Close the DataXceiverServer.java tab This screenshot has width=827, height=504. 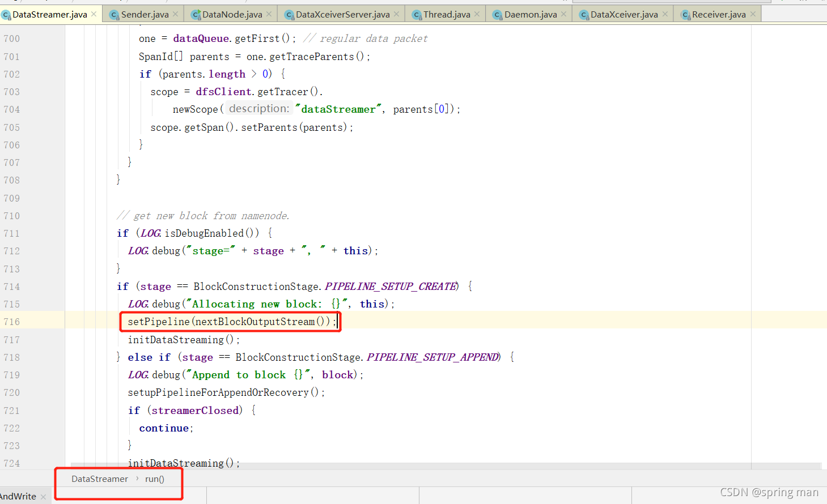(x=396, y=14)
